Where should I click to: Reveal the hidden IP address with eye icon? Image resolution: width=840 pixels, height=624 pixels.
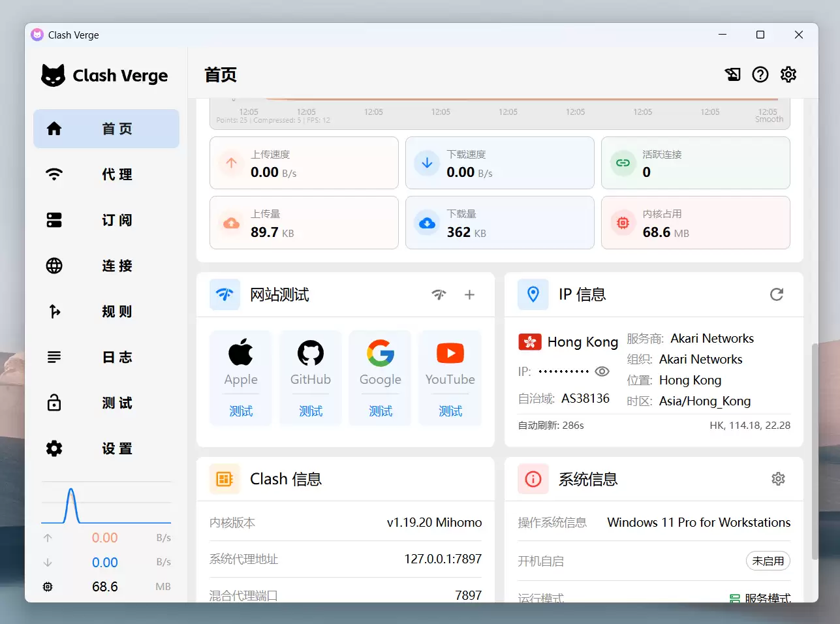[x=601, y=371]
